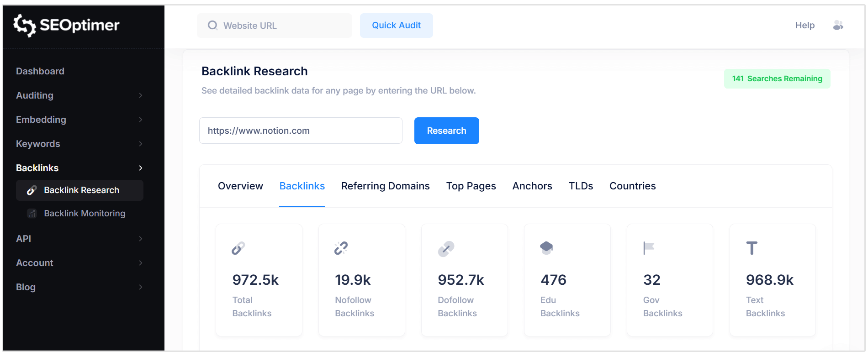The height and width of the screenshot is (356, 868).
Task: Open Backlink Monitoring in the sidebar
Action: tap(84, 214)
